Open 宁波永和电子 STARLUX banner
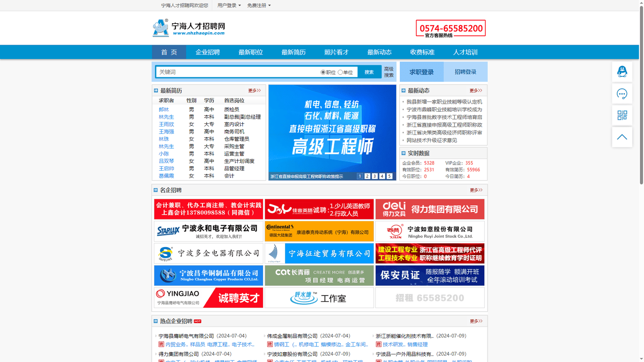This screenshot has height=362, width=644. [208, 231]
